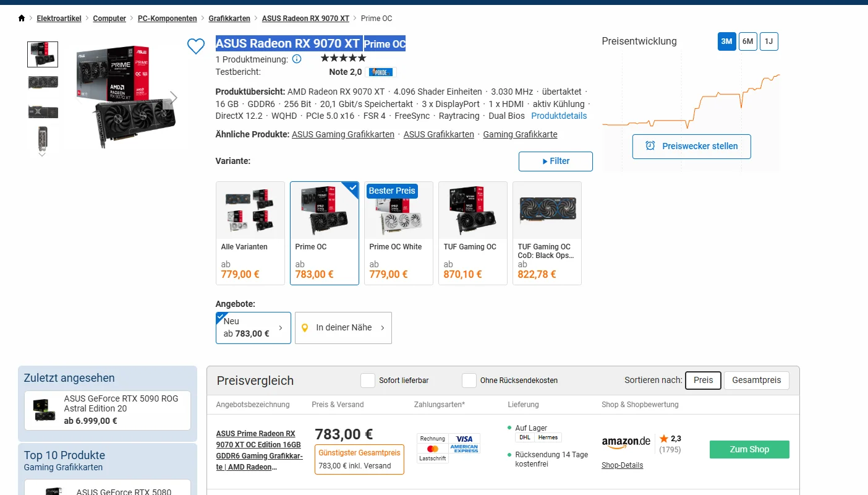Click the Günstigster Gesamtpreis box
This screenshot has height=495, width=868.
tap(359, 460)
